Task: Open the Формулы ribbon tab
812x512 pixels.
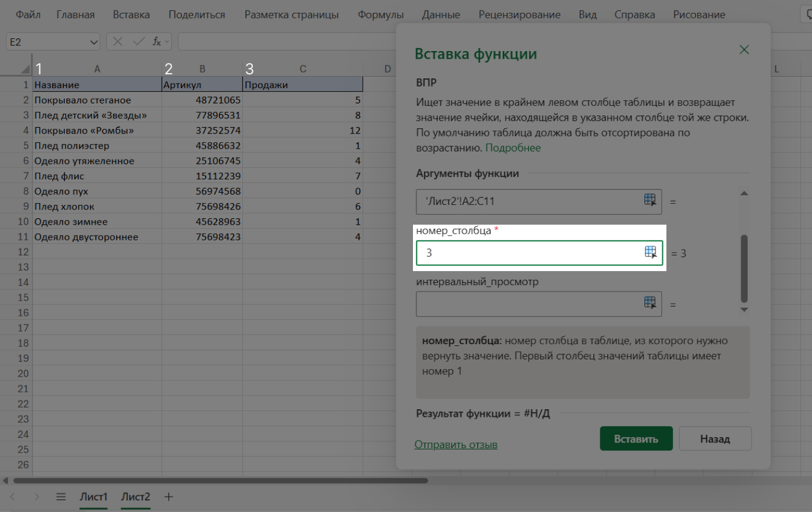Action: [380, 15]
